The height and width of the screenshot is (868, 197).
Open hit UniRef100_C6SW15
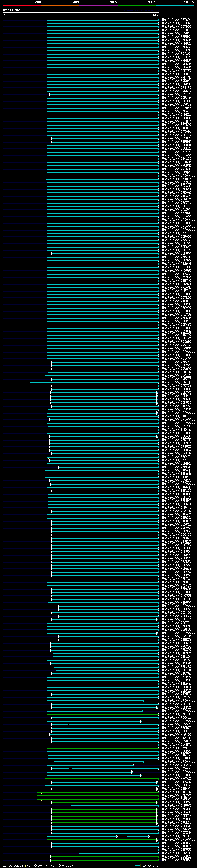(177, 33)
